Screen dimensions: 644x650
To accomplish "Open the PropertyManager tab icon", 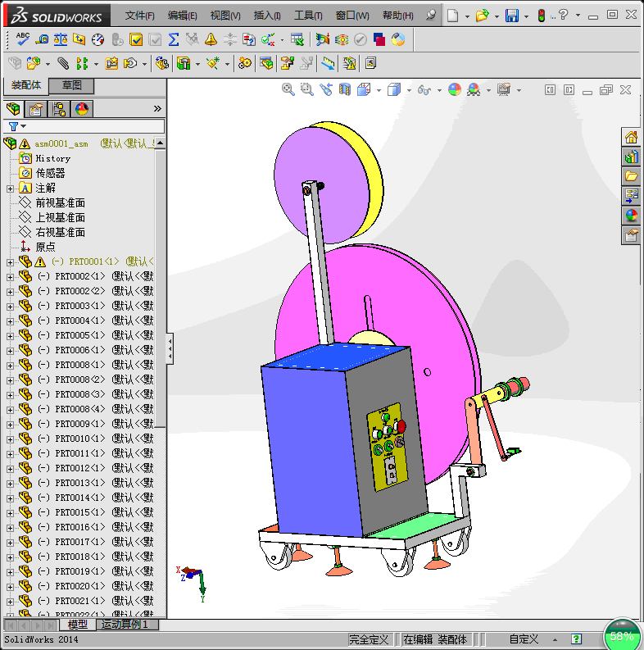I will pos(36,109).
